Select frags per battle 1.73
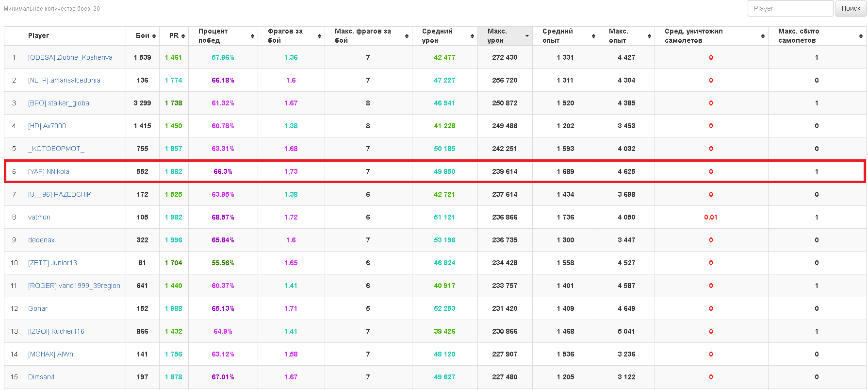868x390 pixels. (x=291, y=171)
